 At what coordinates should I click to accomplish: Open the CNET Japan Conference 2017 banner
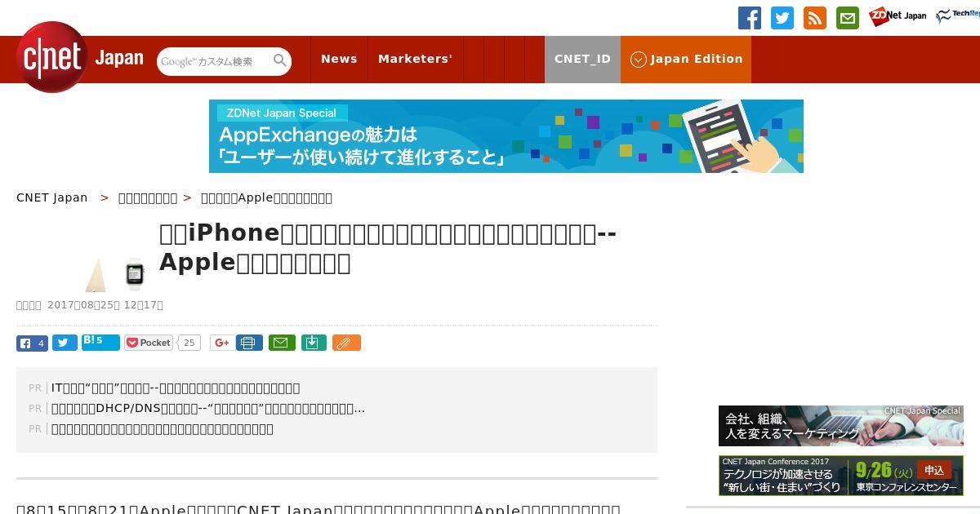click(x=841, y=475)
